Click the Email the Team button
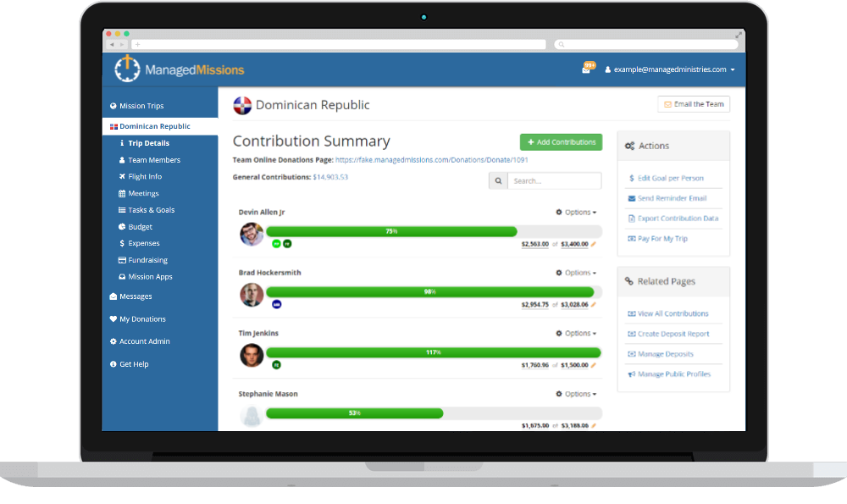 (694, 104)
